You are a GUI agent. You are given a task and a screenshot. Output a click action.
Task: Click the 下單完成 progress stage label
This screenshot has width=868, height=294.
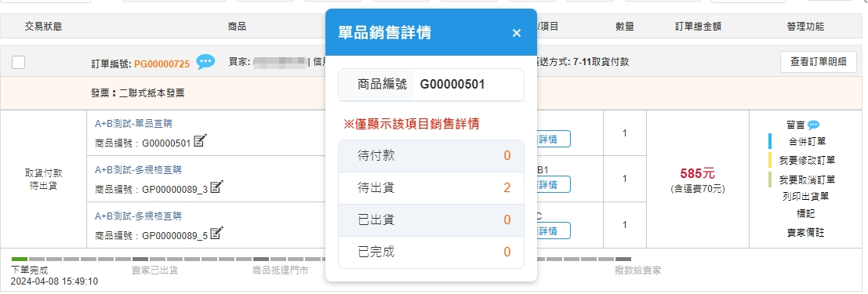(30, 270)
